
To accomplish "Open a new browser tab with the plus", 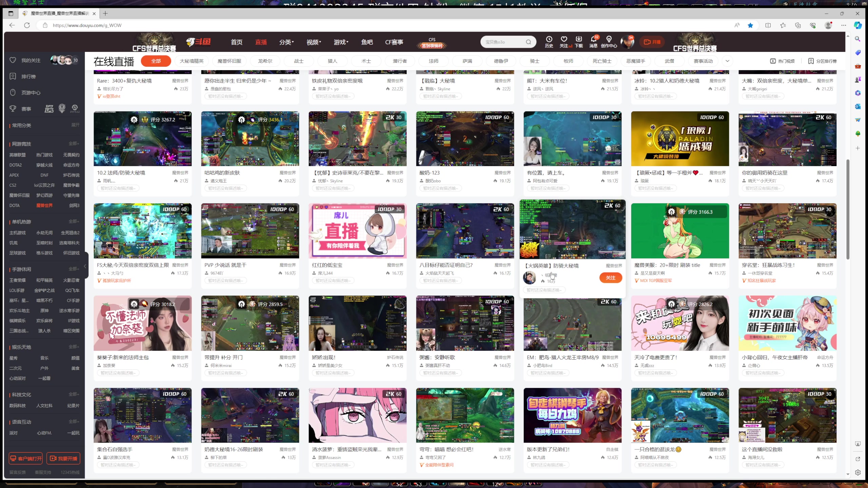I will coord(105,14).
